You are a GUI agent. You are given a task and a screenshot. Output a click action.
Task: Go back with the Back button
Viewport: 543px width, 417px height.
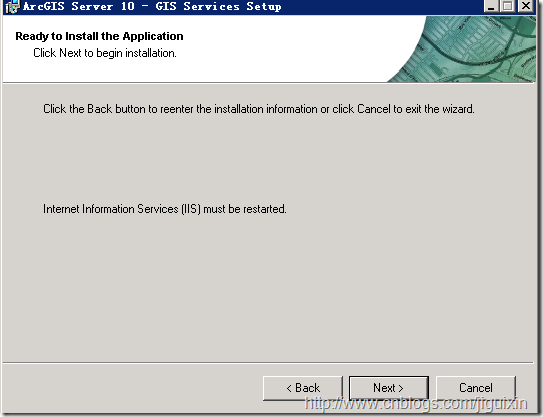tap(303, 388)
